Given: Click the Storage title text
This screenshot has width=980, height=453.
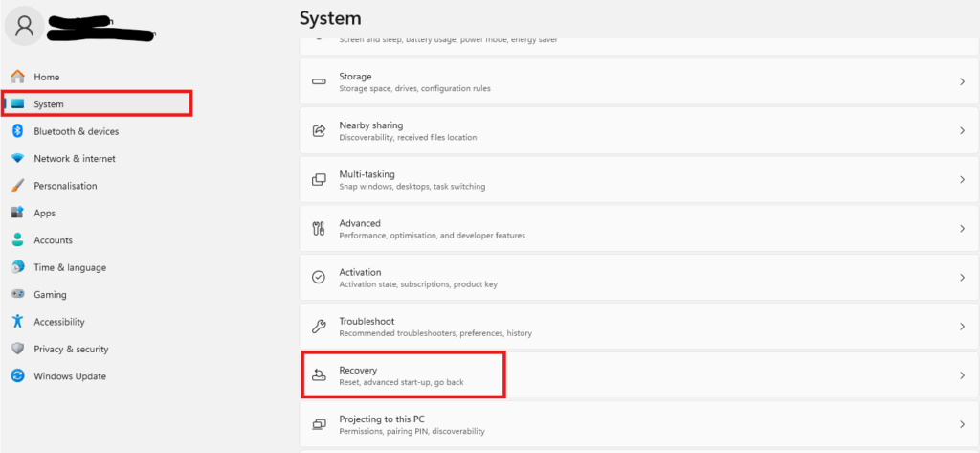Looking at the screenshot, I should pyautogui.click(x=356, y=77).
